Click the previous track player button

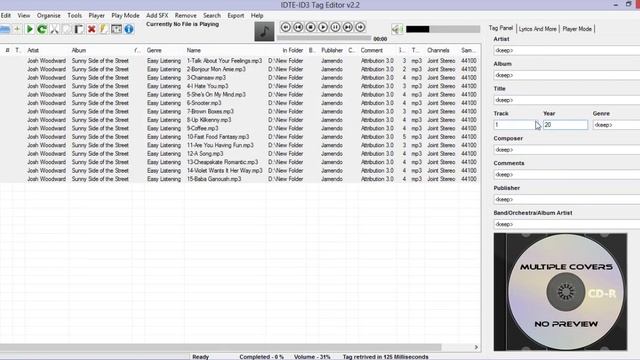point(298,27)
